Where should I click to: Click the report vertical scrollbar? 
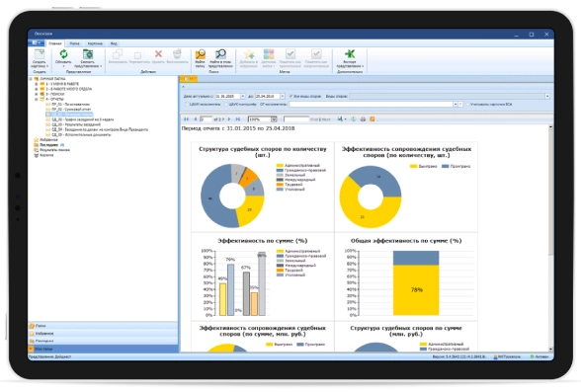[x=550, y=238]
